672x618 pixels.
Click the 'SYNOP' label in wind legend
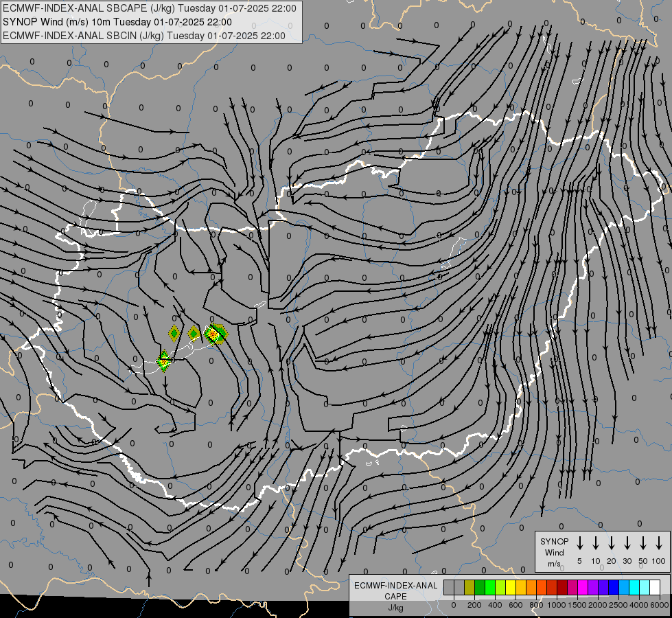[554, 541]
